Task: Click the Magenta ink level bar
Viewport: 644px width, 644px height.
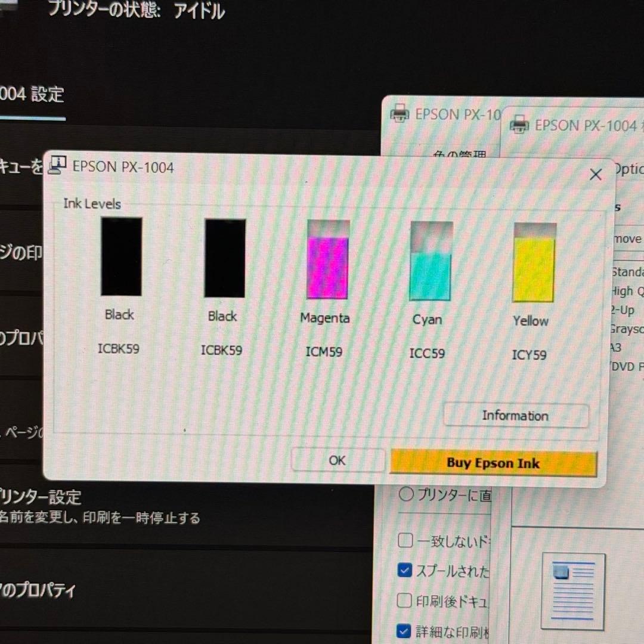Action: 328,259
